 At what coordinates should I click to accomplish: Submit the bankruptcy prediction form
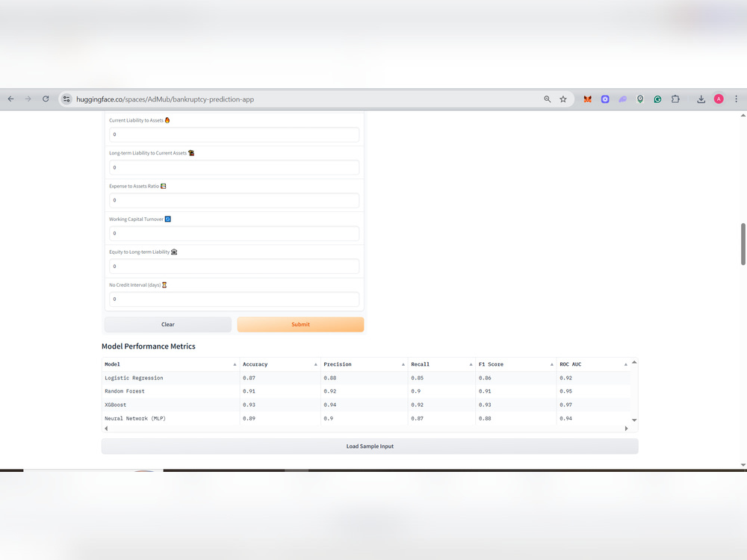(300, 324)
